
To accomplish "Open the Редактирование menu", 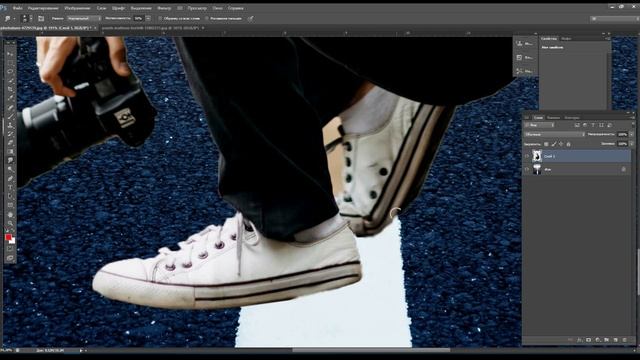I will coord(43,8).
